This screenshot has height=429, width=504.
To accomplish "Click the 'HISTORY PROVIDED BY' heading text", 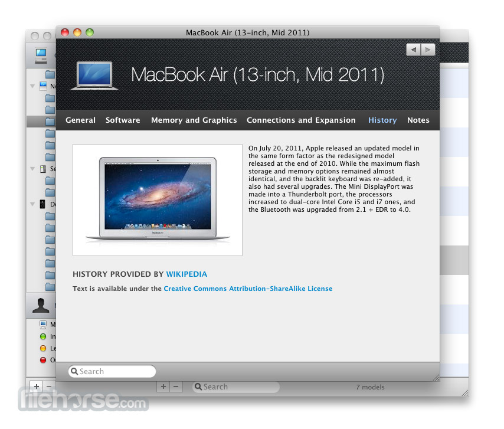I will (118, 274).
